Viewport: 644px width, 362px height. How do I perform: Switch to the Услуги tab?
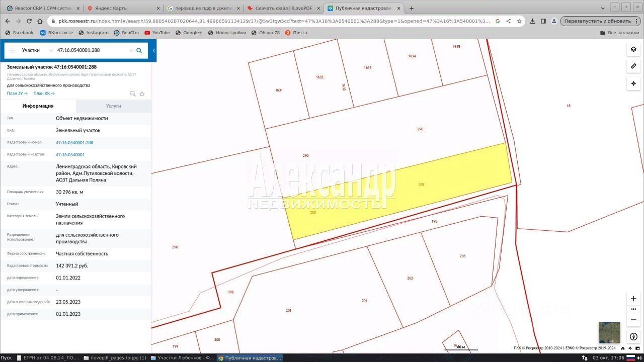click(x=114, y=106)
